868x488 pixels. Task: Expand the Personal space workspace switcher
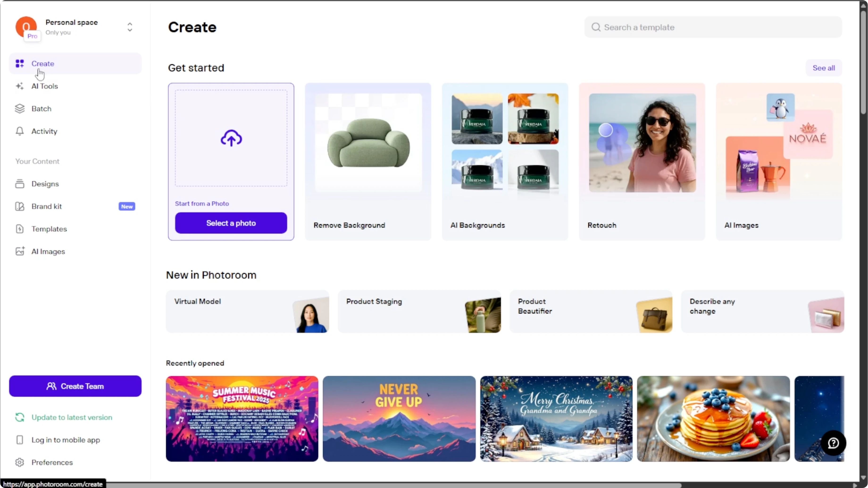coord(130,27)
